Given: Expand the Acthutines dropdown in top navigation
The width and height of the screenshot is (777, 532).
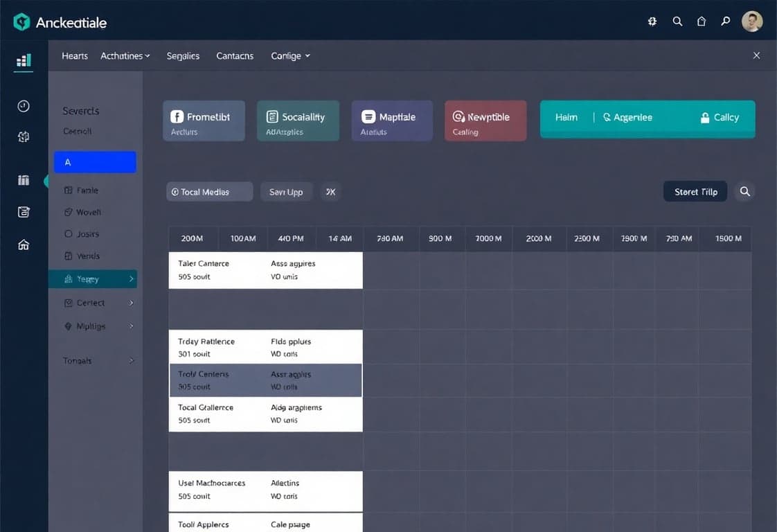Looking at the screenshot, I should tap(125, 55).
